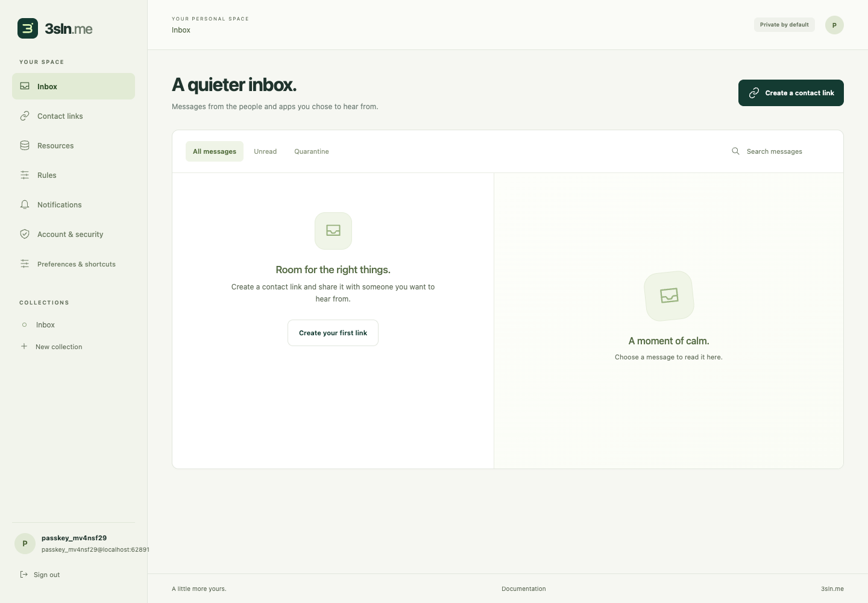Click the Notifications bell icon
The image size is (868, 603).
25,204
